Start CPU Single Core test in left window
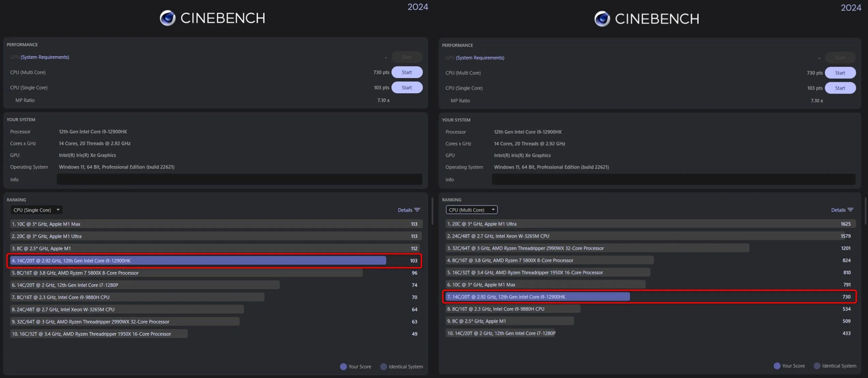 407,88
